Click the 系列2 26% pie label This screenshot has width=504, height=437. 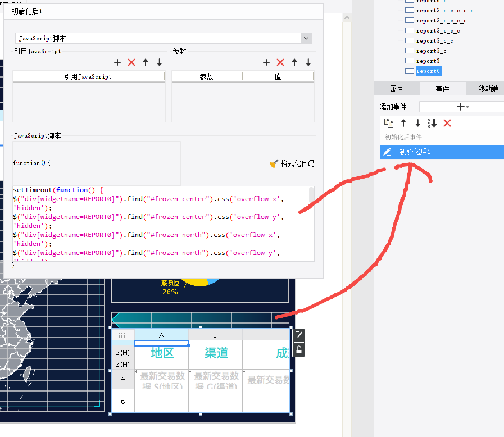point(170,288)
